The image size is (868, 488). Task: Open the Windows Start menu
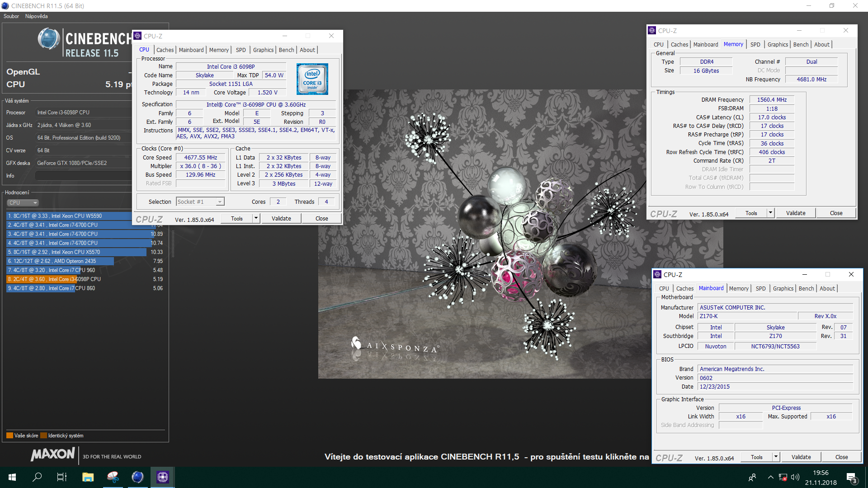(12, 477)
